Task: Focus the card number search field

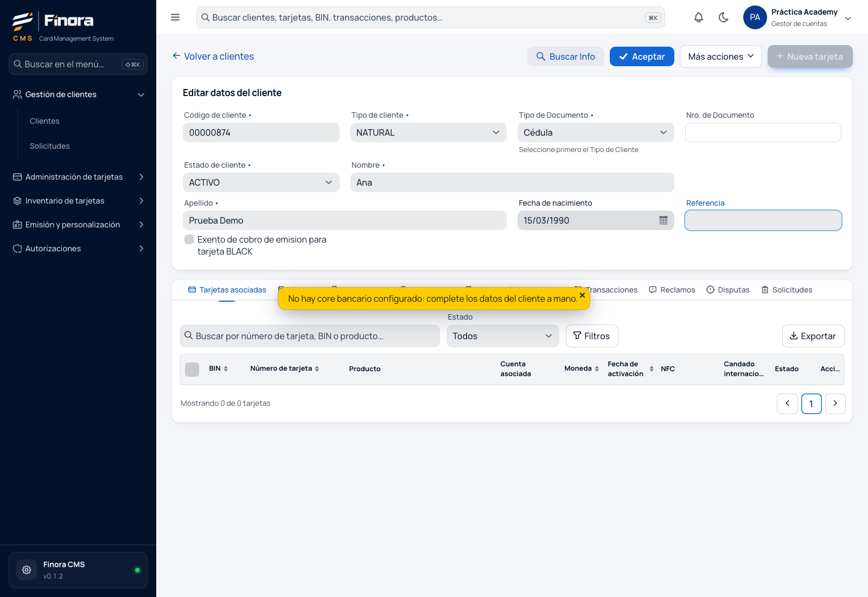Action: point(310,336)
